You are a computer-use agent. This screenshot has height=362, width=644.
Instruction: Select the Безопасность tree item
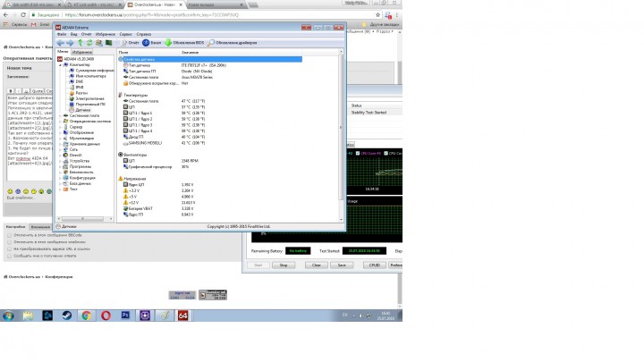tap(78, 173)
